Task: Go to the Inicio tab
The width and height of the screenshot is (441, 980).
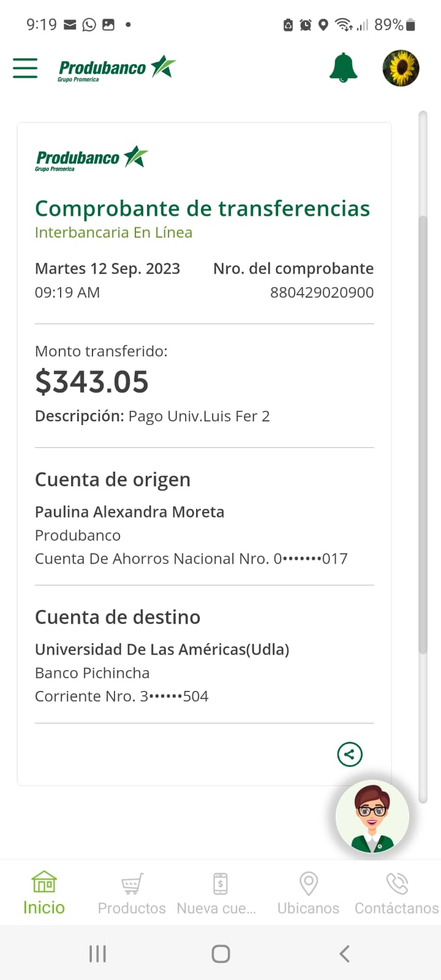Action: 44,893
